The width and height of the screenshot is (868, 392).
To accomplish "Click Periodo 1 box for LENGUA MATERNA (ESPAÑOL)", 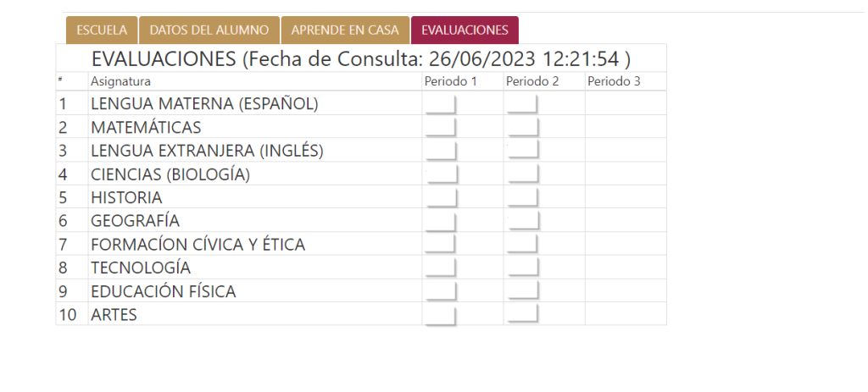I will [x=440, y=104].
